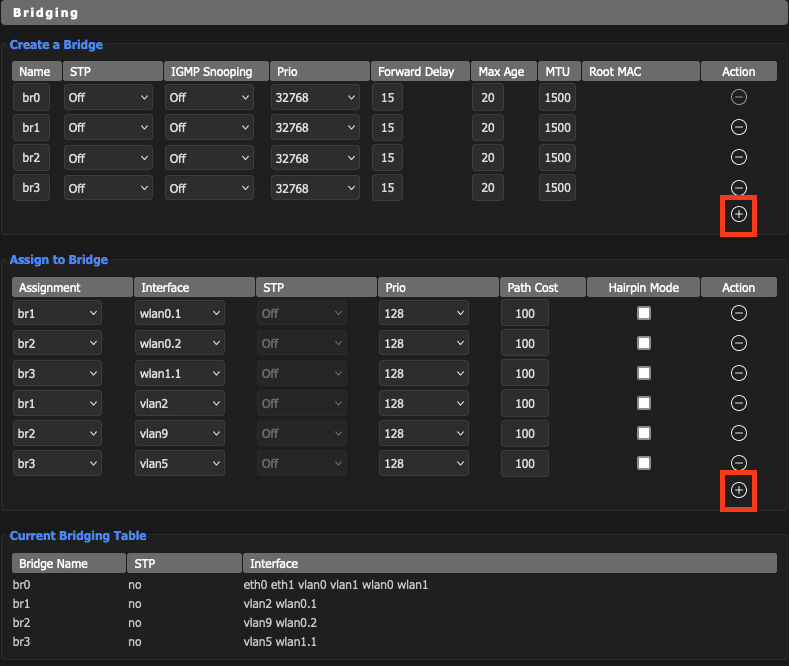Open IGMP Snooping dropdown for br2
Image resolution: width=789 pixels, height=666 pixels.
(x=209, y=158)
